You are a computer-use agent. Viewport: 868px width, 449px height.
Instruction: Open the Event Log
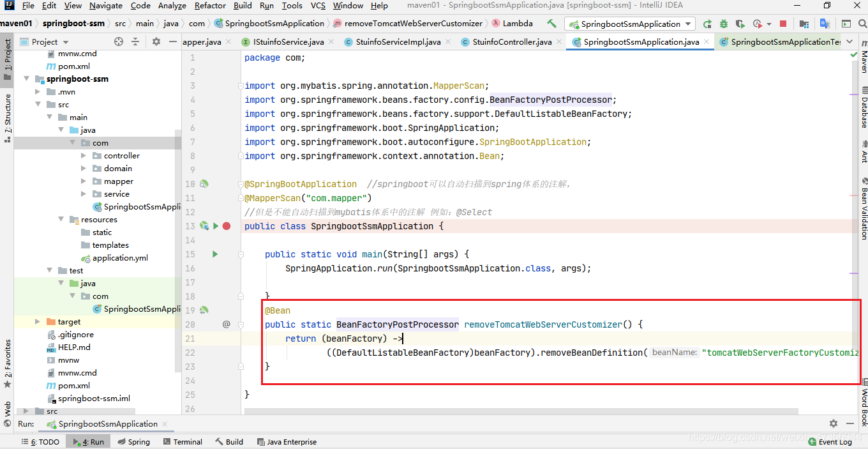(830, 441)
